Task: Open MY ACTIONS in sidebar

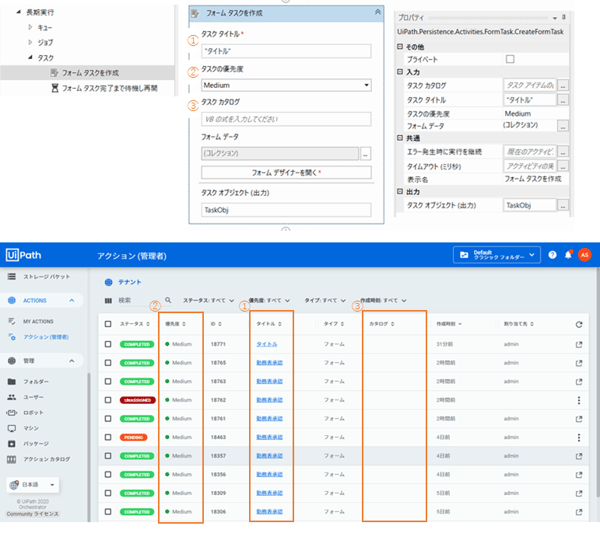Action: (38, 322)
